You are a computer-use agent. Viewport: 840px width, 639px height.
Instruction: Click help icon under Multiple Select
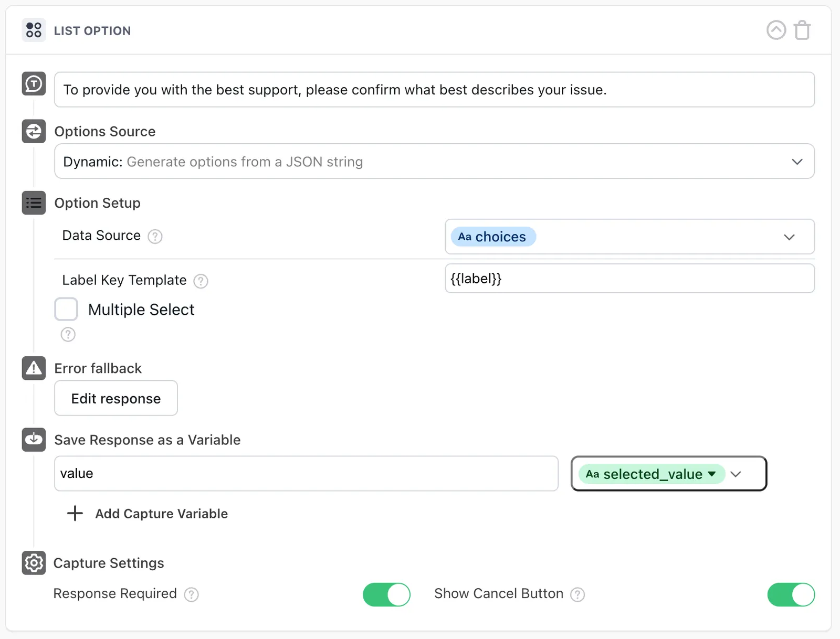tap(68, 334)
